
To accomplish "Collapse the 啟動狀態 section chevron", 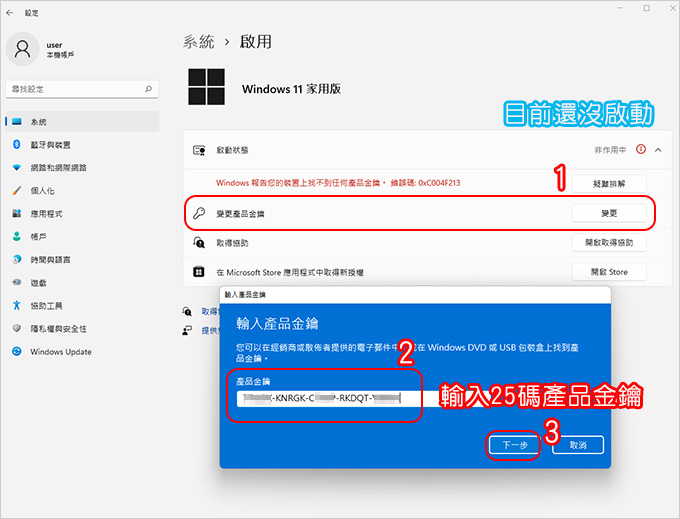I will 658,150.
